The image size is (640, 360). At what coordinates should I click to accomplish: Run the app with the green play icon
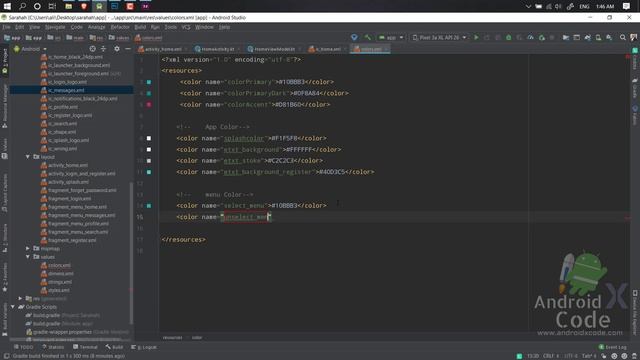476,38
